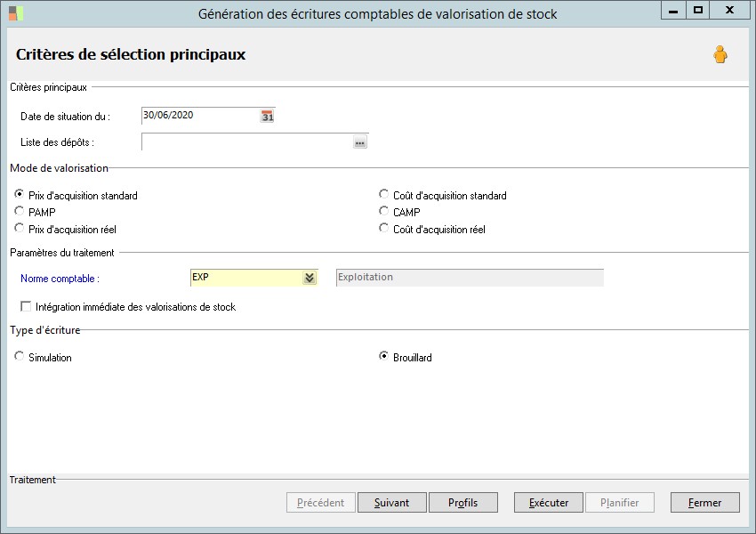Select Prix d'acquisition réel option
The image size is (756, 534).
click(20, 228)
